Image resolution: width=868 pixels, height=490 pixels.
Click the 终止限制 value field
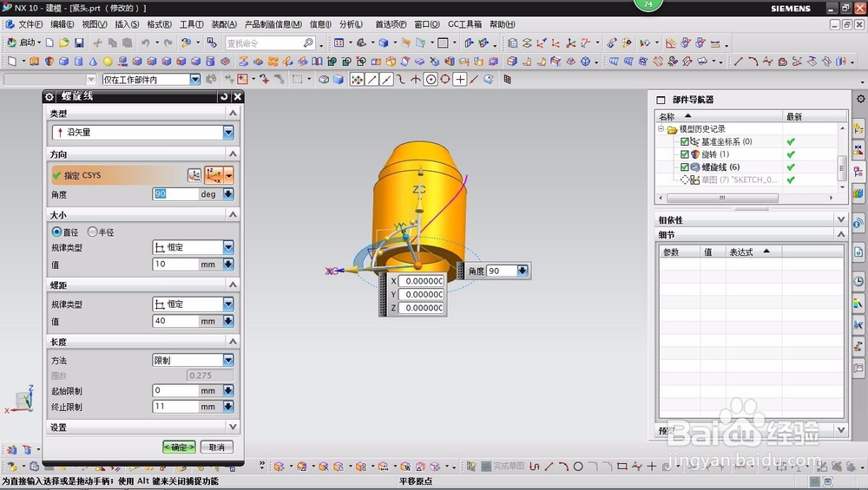click(x=175, y=407)
